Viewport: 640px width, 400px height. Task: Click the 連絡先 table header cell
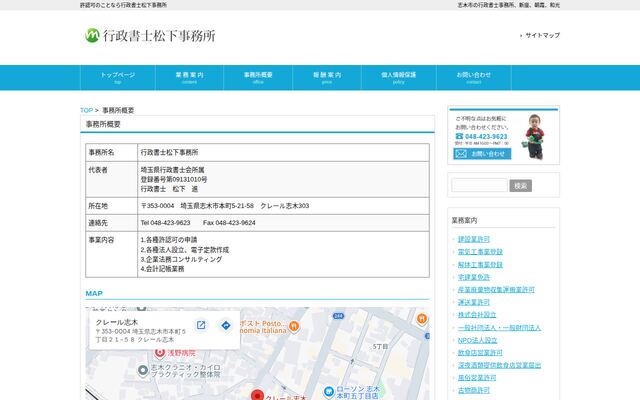(x=111, y=223)
